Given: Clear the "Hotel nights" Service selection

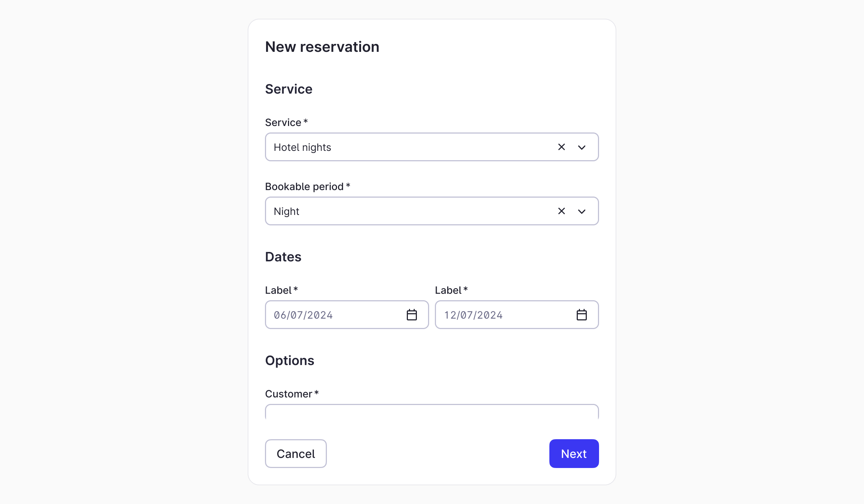Looking at the screenshot, I should (x=561, y=147).
